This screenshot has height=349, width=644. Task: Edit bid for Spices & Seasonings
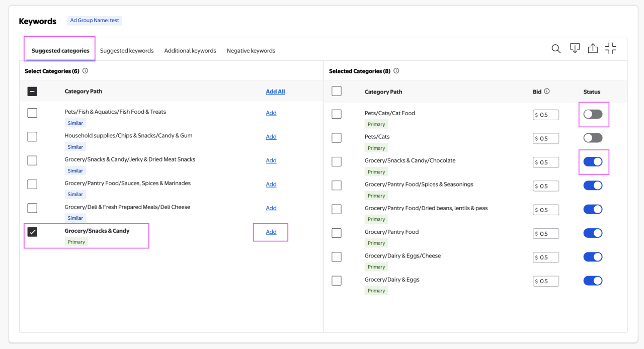[546, 186]
